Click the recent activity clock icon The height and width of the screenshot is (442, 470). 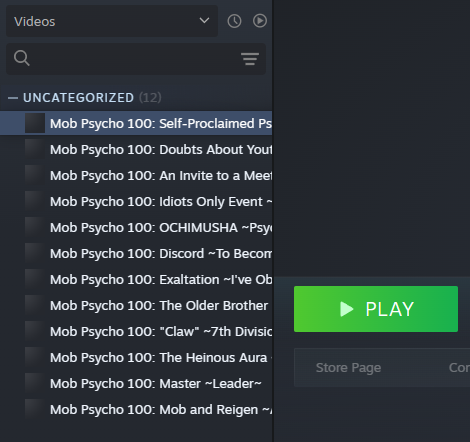234,21
